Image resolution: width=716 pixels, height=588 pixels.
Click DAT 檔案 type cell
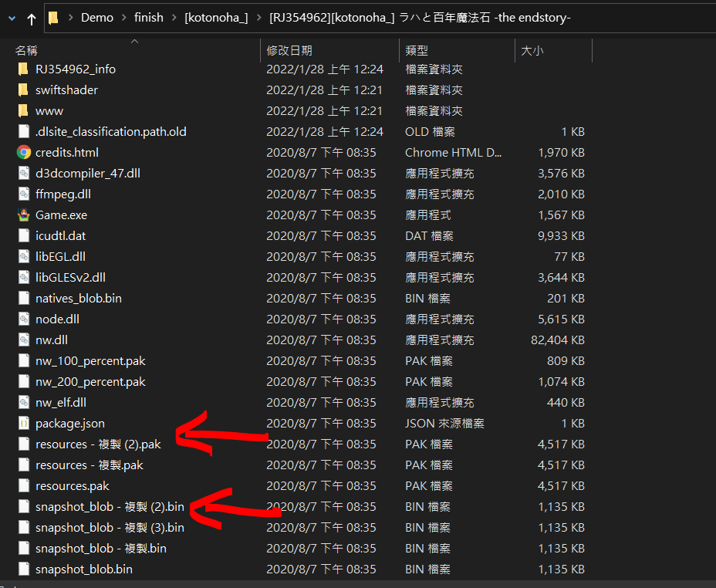point(429,236)
